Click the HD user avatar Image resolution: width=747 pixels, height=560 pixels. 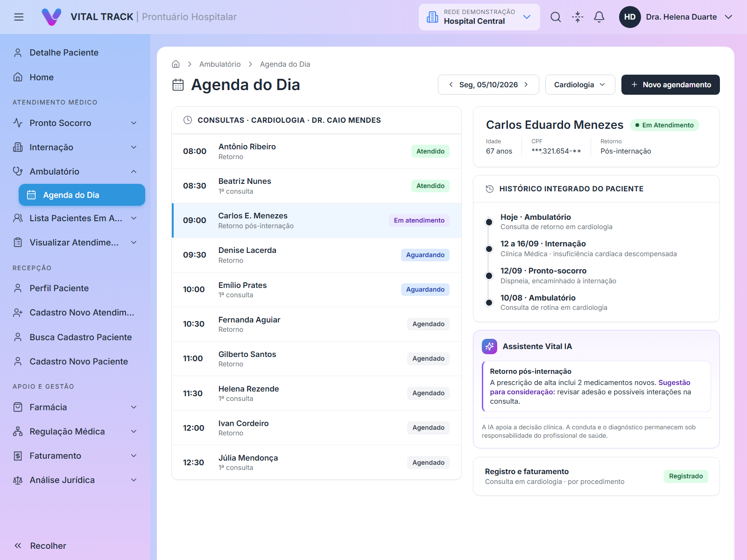630,17
